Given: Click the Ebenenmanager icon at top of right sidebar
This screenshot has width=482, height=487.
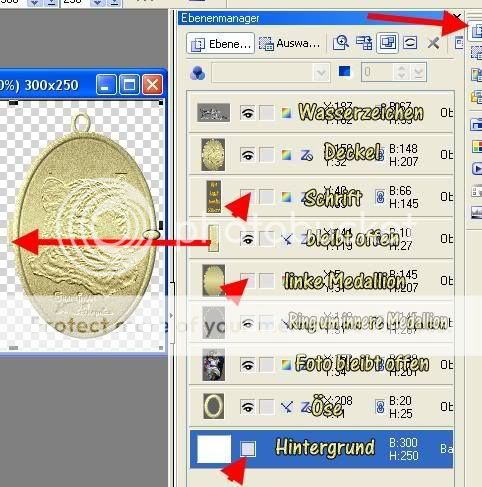Looking at the screenshot, I should [476, 31].
